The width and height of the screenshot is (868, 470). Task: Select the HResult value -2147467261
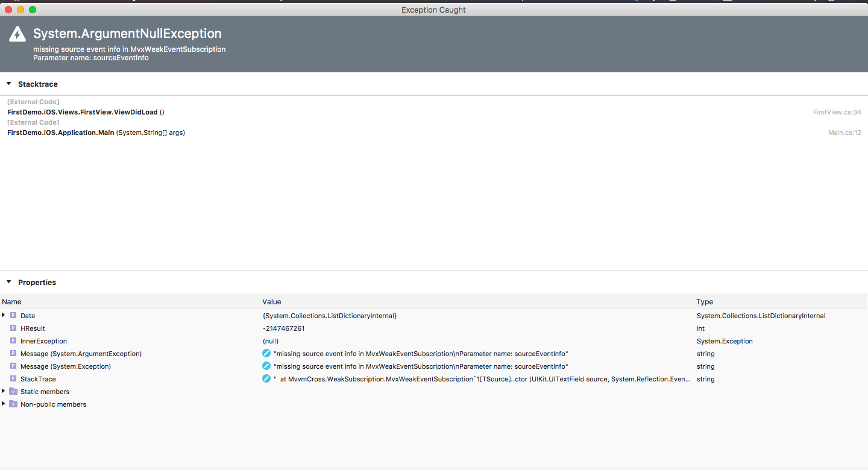pos(283,328)
